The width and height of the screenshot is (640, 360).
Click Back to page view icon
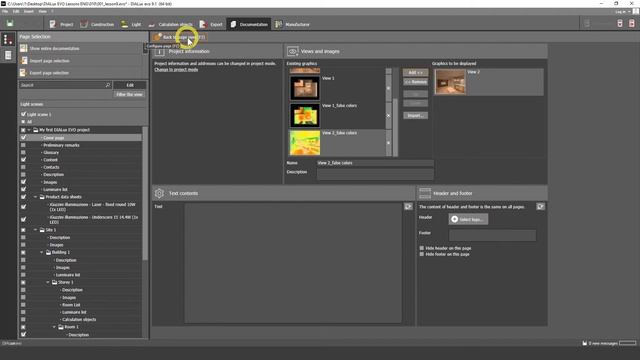[x=157, y=37]
